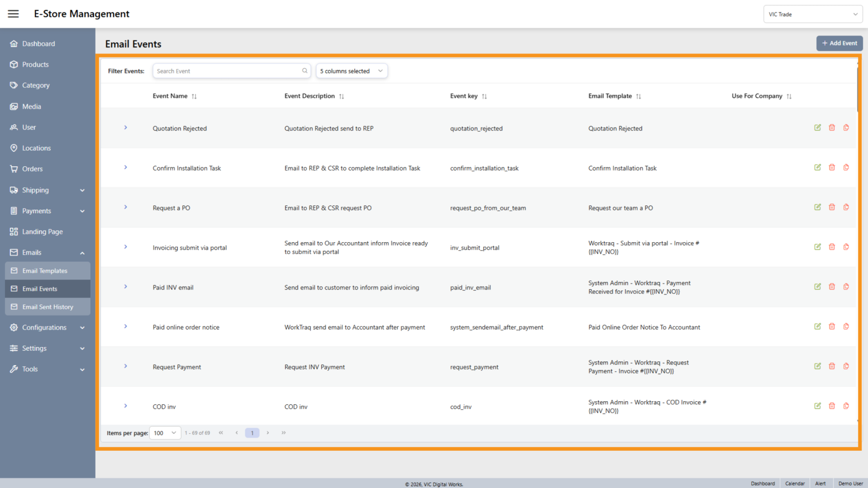Duplicate the Request Payment event

point(846,366)
